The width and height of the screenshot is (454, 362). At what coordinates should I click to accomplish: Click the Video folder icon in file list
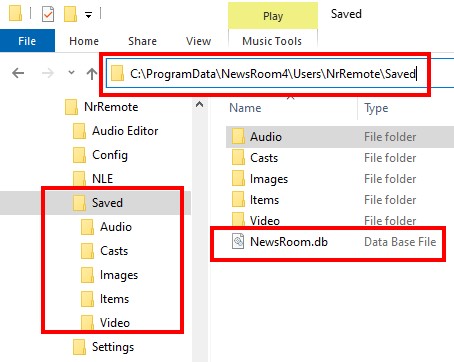238,220
